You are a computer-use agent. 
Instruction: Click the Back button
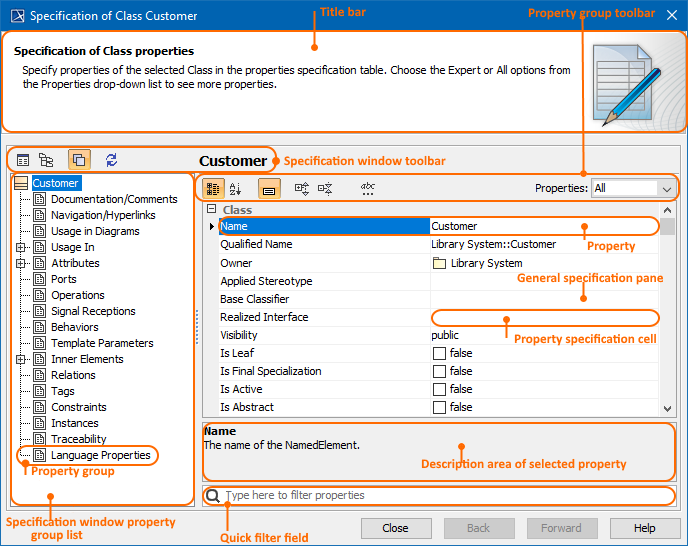coord(479,528)
